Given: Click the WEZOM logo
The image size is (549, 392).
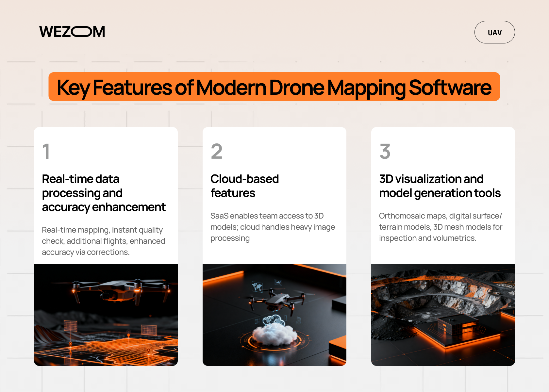Looking at the screenshot, I should (x=72, y=32).
